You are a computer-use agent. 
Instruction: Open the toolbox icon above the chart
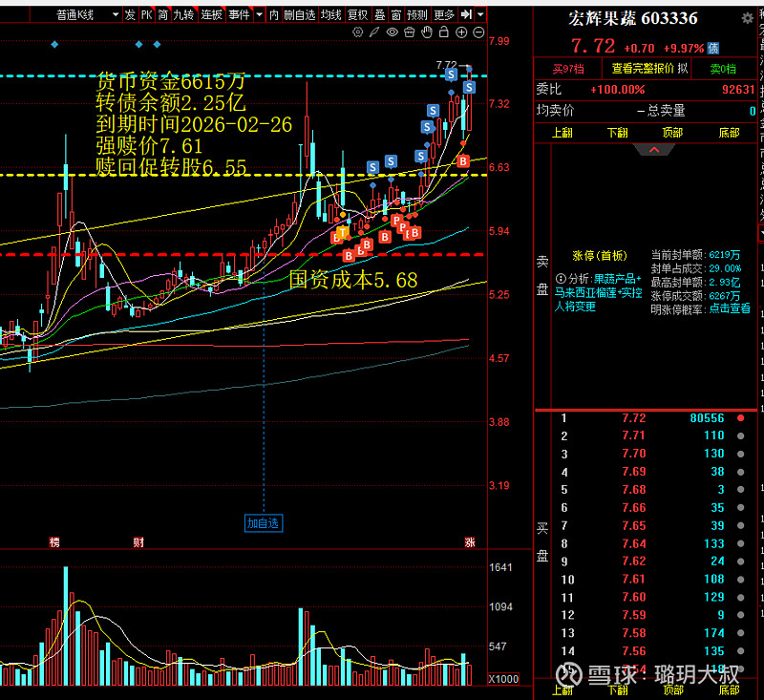[410, 32]
